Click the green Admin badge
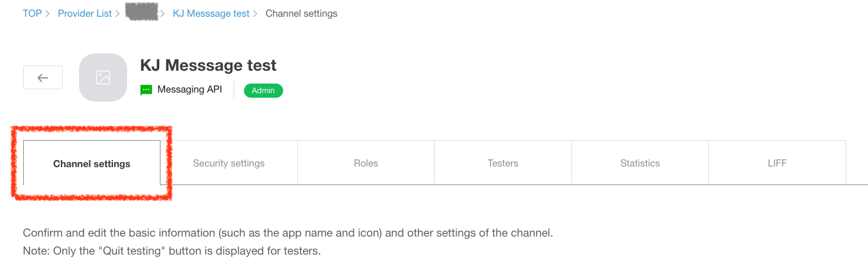Image resolution: width=868 pixels, height=279 pixels. [263, 91]
